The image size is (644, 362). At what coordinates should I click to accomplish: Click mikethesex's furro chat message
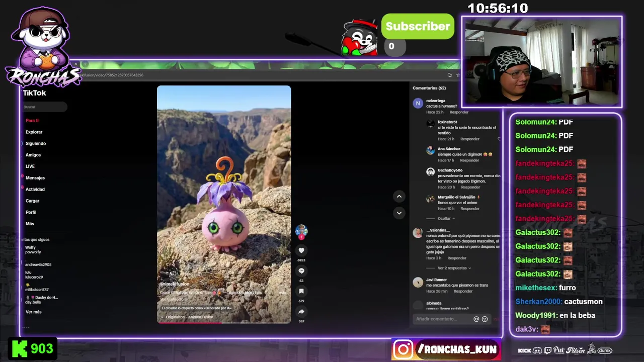(x=545, y=288)
